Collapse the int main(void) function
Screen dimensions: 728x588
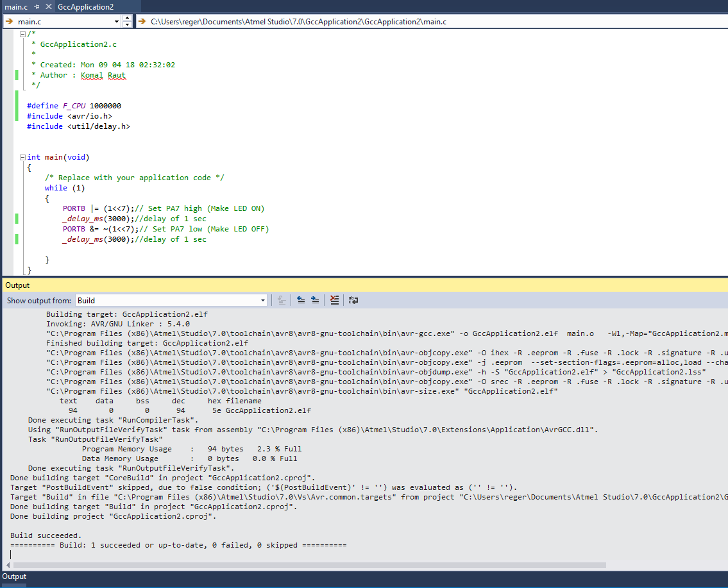point(22,157)
